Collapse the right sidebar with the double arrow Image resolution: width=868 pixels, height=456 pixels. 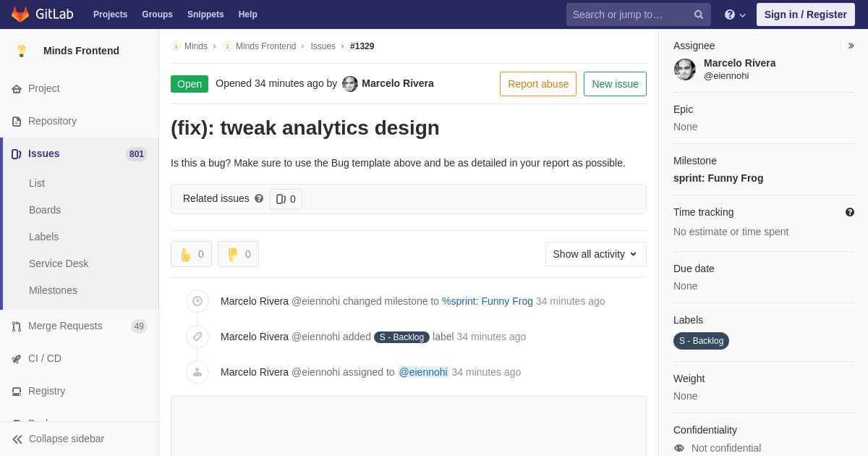coord(851,46)
